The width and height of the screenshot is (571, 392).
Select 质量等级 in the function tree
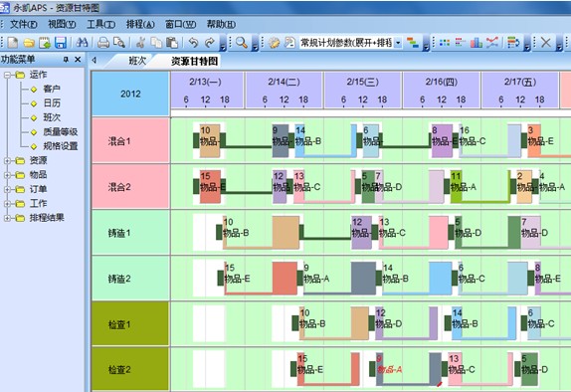pyautogui.click(x=60, y=132)
